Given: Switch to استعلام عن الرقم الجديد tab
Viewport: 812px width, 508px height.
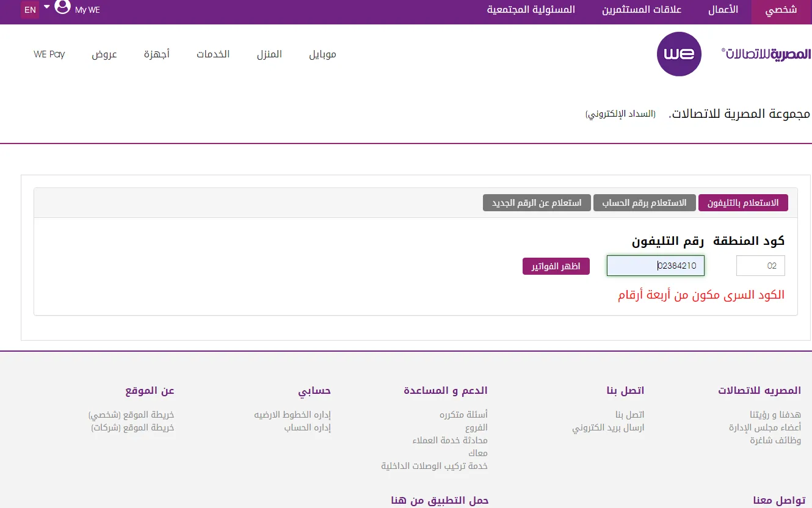Looking at the screenshot, I should pyautogui.click(x=536, y=203).
